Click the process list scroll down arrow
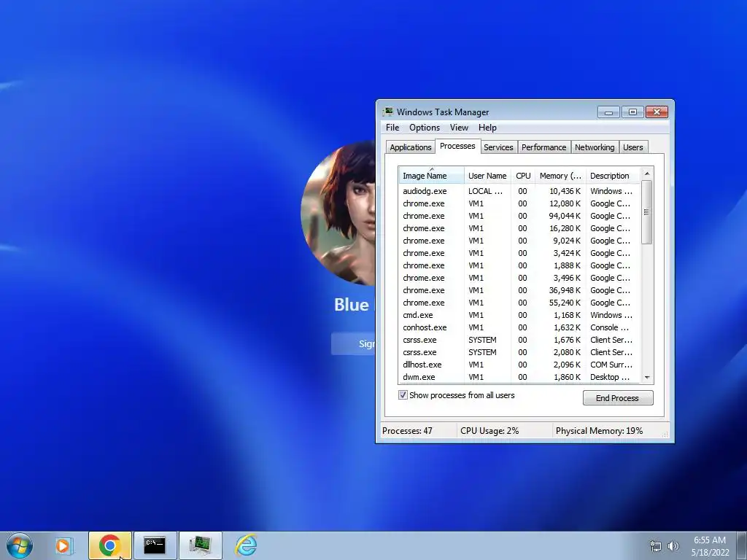Image resolution: width=747 pixels, height=560 pixels. 647,377
